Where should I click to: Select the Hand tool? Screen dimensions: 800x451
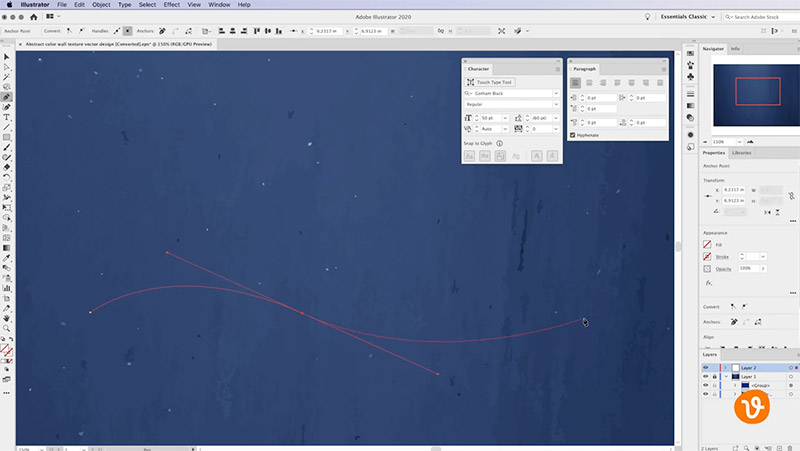[7, 318]
